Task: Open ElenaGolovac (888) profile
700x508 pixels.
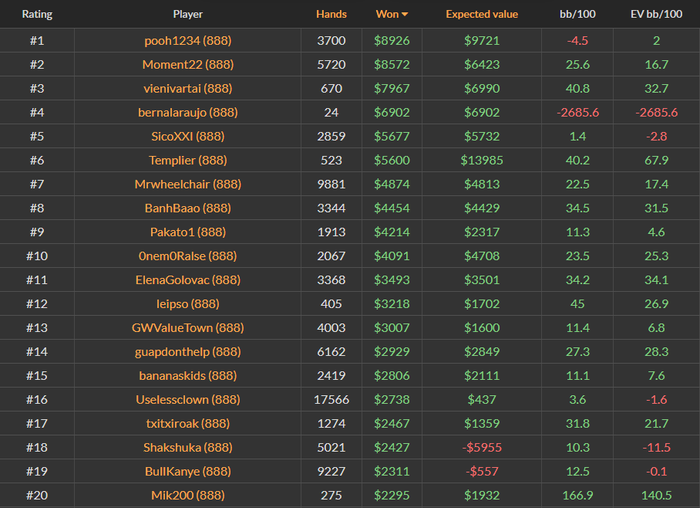Action: pos(188,280)
